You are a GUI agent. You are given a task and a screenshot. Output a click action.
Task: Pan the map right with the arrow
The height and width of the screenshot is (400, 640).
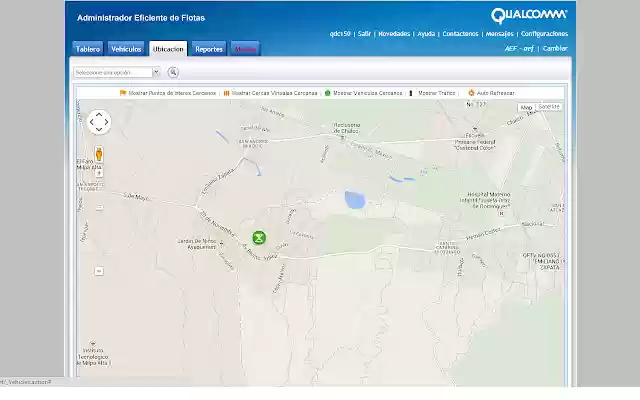pyautogui.click(x=106, y=122)
